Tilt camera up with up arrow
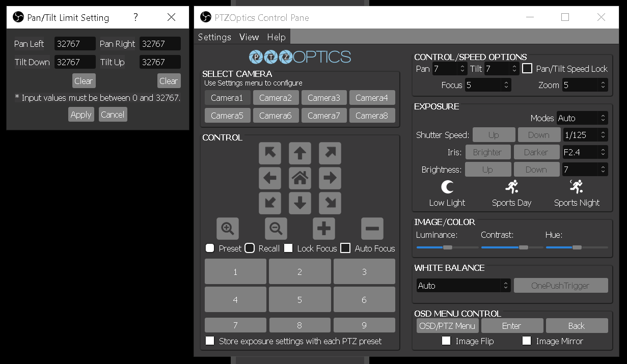627x364 pixels. [x=300, y=153]
